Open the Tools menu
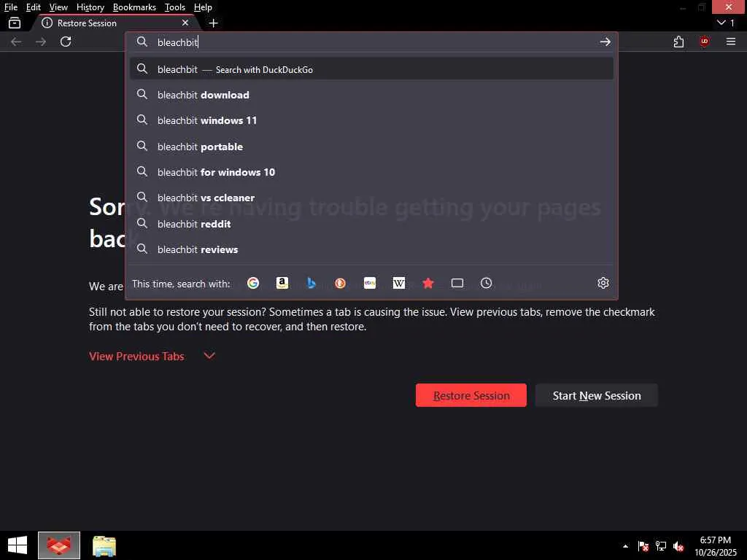747x560 pixels. click(175, 7)
